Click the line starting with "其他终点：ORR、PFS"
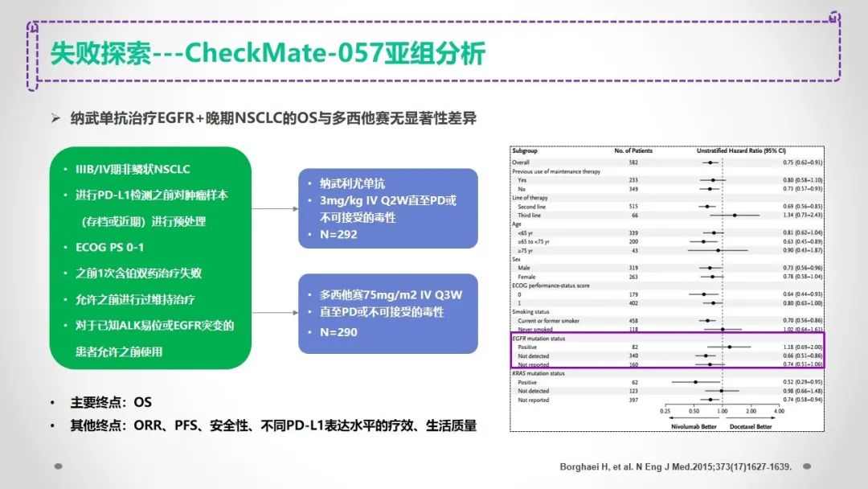The width and height of the screenshot is (868, 489). point(273,426)
